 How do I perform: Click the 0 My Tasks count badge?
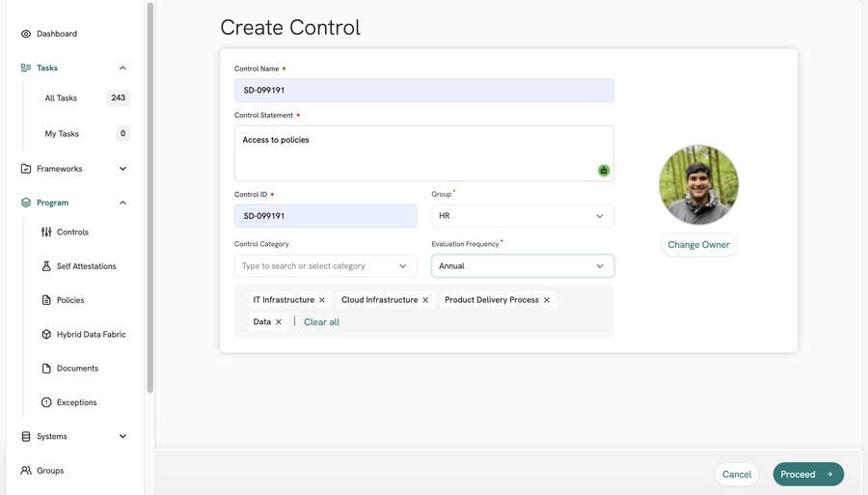coord(122,133)
